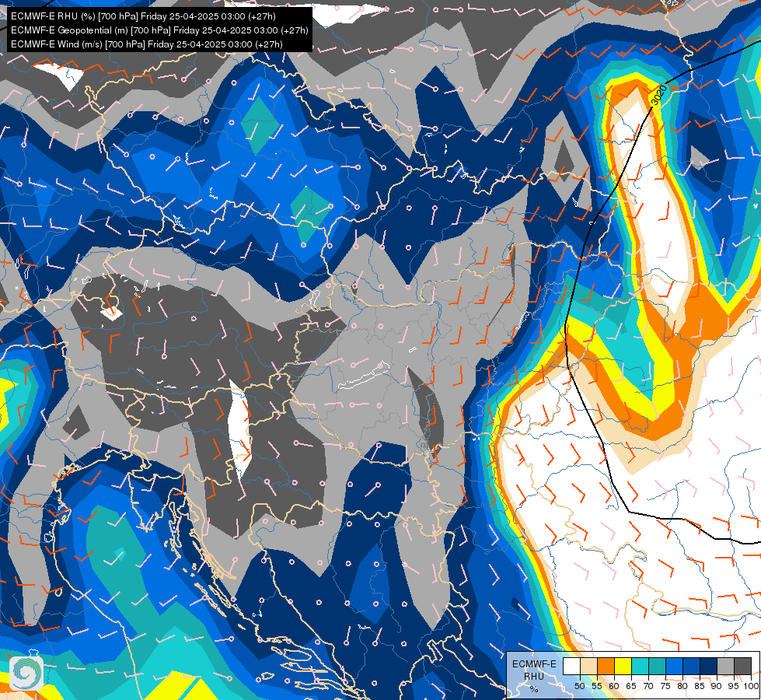Click the legend value 60
This screenshot has height=700, width=761.
point(614,686)
